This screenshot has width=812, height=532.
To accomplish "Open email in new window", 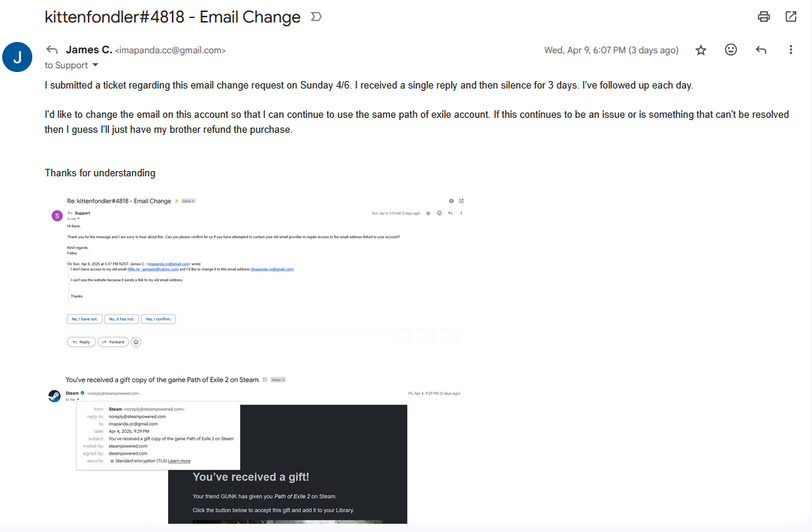I will pyautogui.click(x=791, y=17).
